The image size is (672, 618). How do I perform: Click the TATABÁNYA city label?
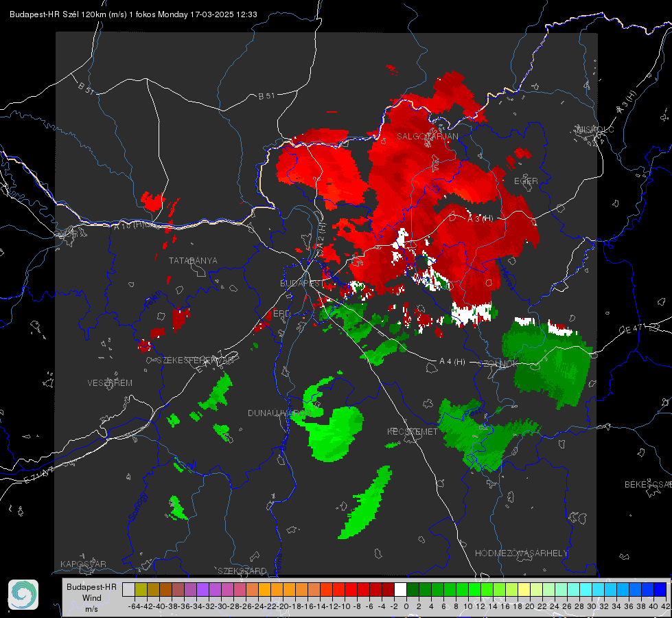coord(193,260)
